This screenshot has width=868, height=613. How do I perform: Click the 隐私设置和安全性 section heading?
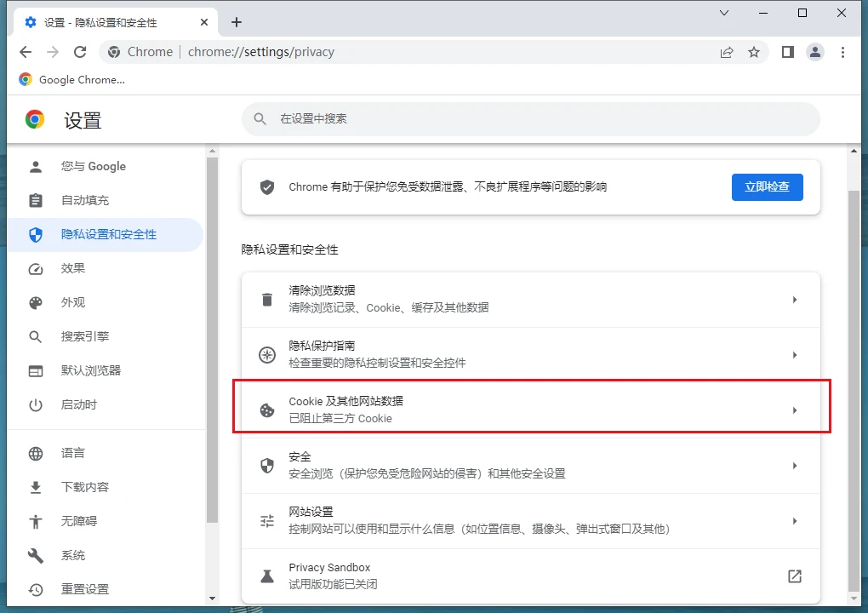289,249
